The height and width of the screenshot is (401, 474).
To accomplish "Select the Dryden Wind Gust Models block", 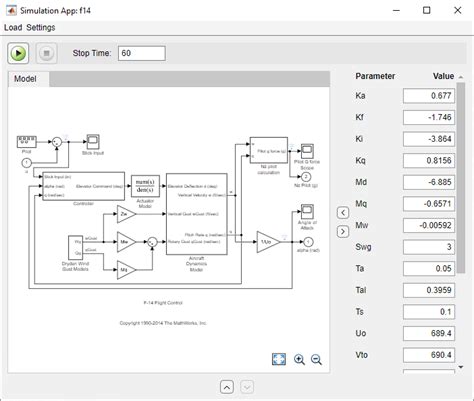I will click(x=75, y=248).
